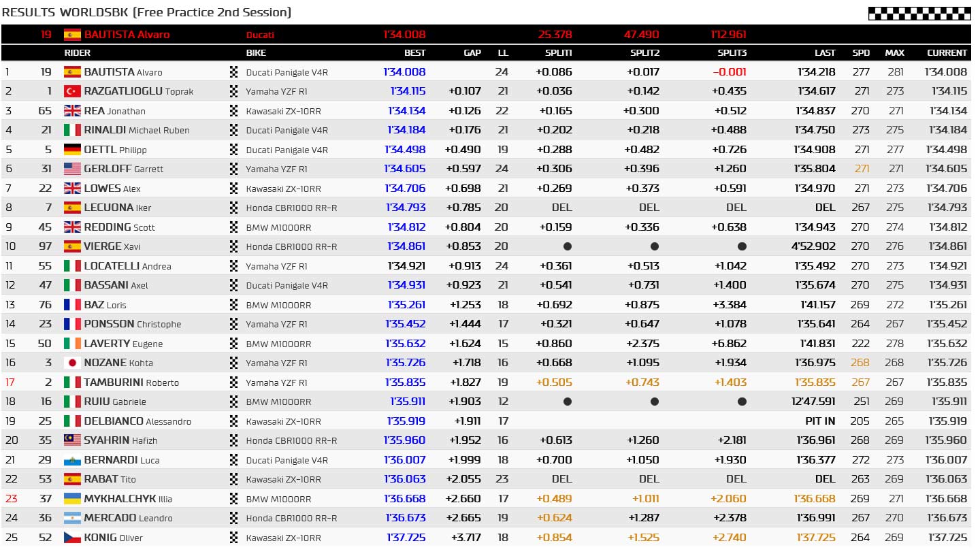Viewport: 980px width, 554px height.
Task: Click the checkered flag icon in RUIU's row
Action: point(235,402)
